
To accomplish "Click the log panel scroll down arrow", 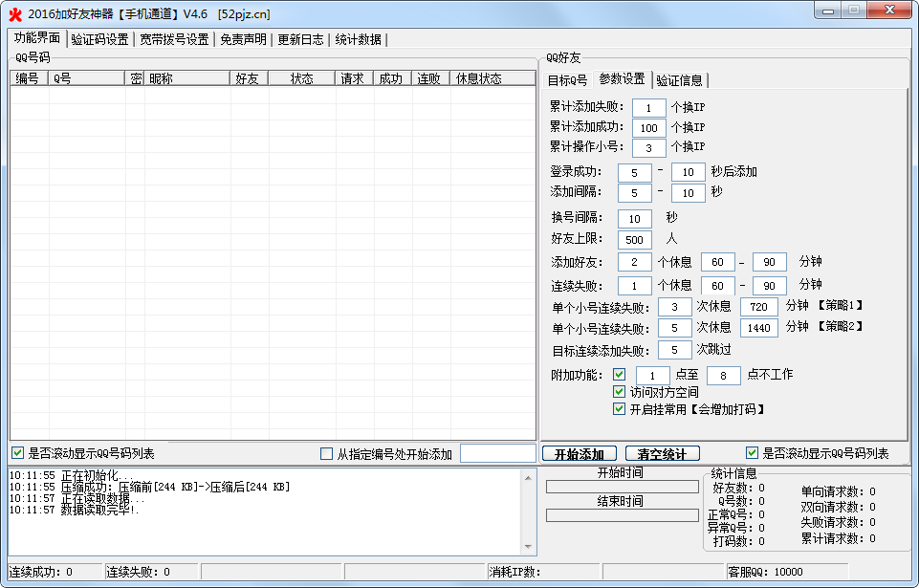I will [527, 546].
